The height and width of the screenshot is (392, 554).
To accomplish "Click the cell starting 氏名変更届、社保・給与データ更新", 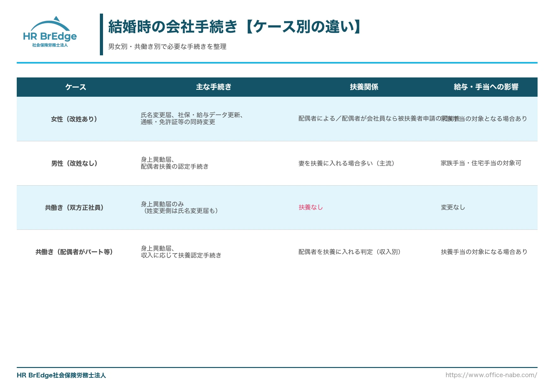I will coord(192,119).
